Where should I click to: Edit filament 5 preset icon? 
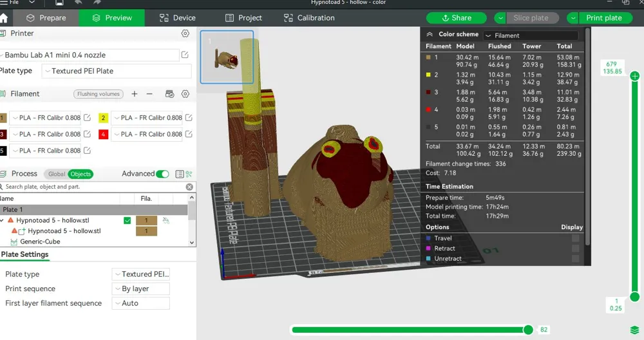(87, 150)
